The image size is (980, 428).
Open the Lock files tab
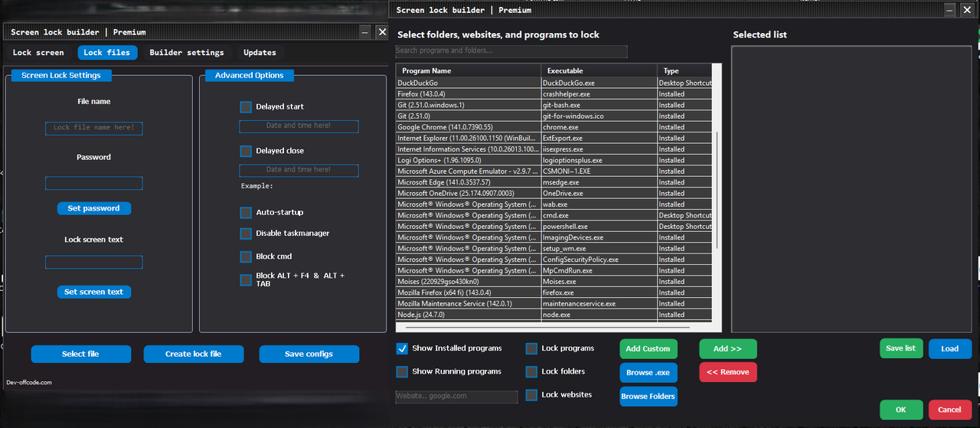tap(107, 53)
